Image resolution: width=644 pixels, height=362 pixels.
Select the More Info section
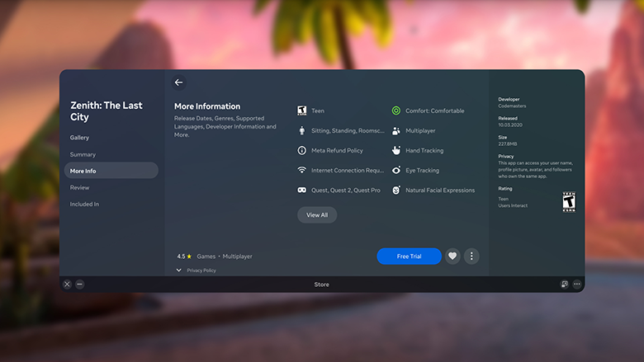[x=111, y=171]
